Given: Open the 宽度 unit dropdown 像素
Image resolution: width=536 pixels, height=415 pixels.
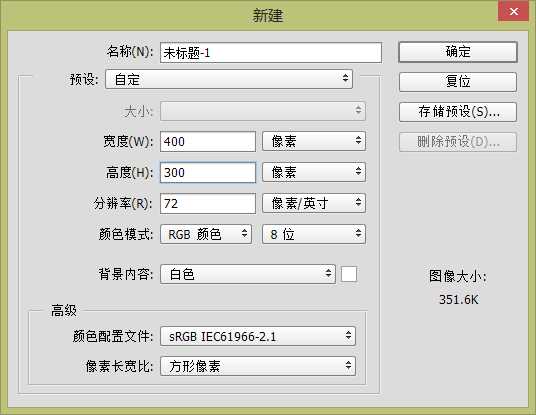Looking at the screenshot, I should click(314, 141).
